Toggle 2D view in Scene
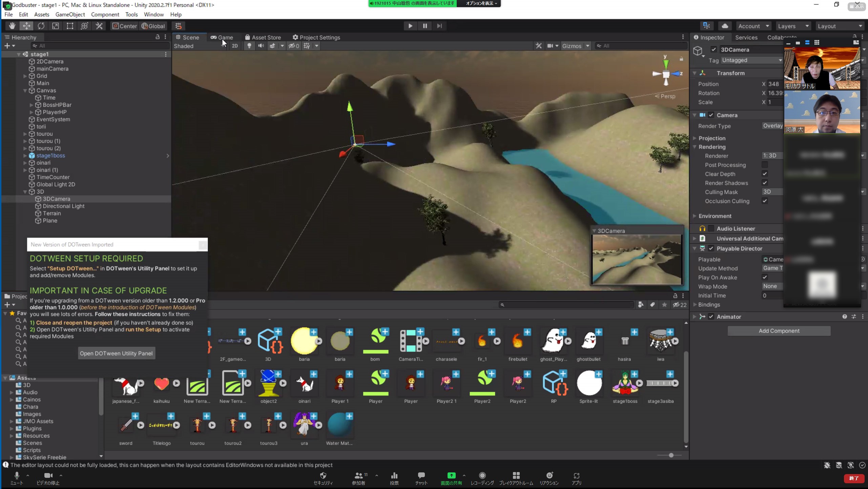This screenshot has width=868, height=489. coord(235,46)
